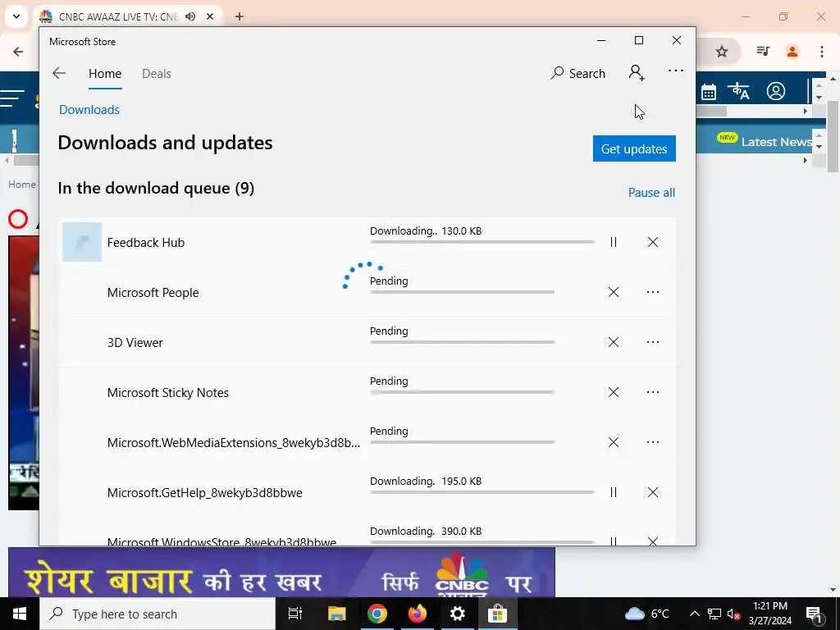Open Microsoft Store see-more ellipsis menu
Viewport: 840px width, 630px height.
(x=676, y=71)
